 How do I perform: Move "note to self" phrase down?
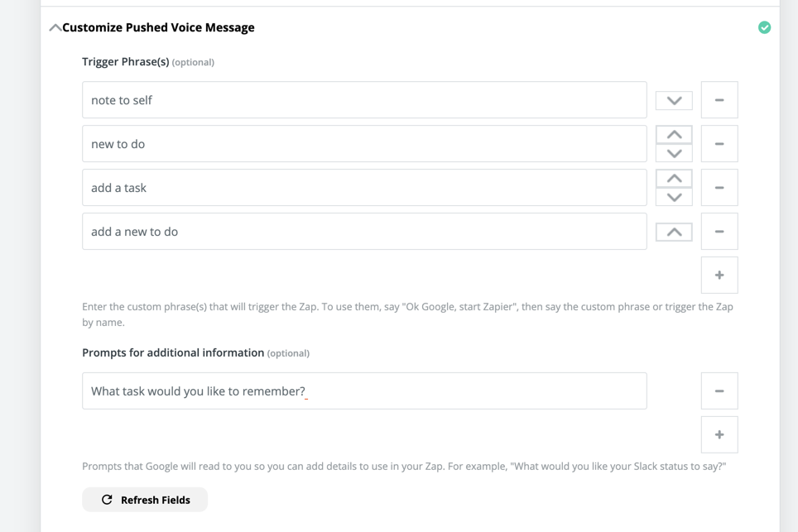(674, 101)
